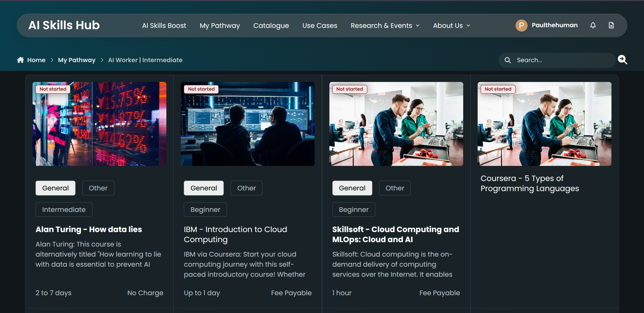This screenshot has height=313, width=644.
Task: Click the Not started badge on the Coursera card
Action: (498, 89)
